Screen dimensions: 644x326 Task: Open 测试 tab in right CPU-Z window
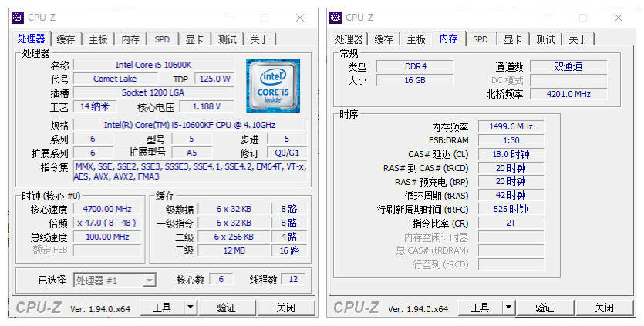pos(545,39)
